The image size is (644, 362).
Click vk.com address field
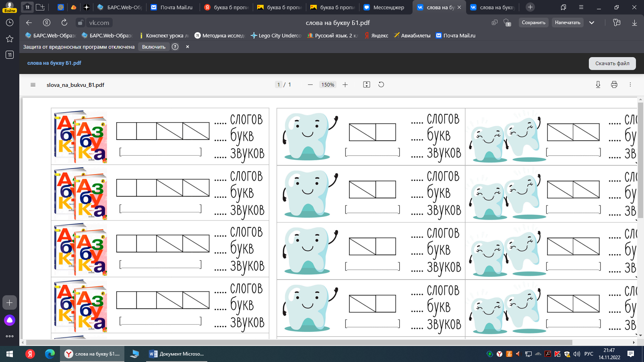tap(99, 23)
